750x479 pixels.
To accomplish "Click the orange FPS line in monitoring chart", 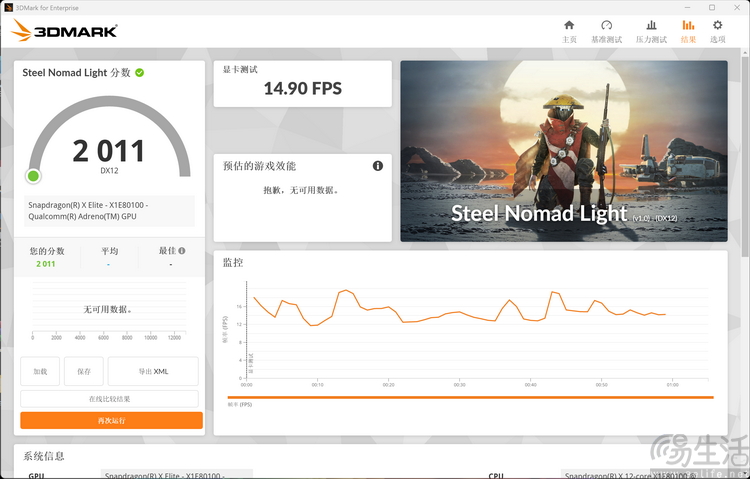I will 458,313.
